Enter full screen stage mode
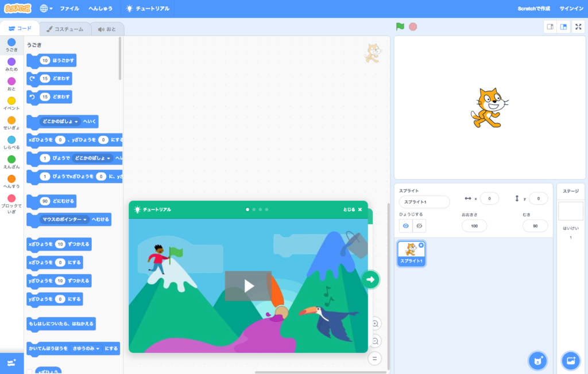Viewport: 588px width, 374px height. [578, 27]
